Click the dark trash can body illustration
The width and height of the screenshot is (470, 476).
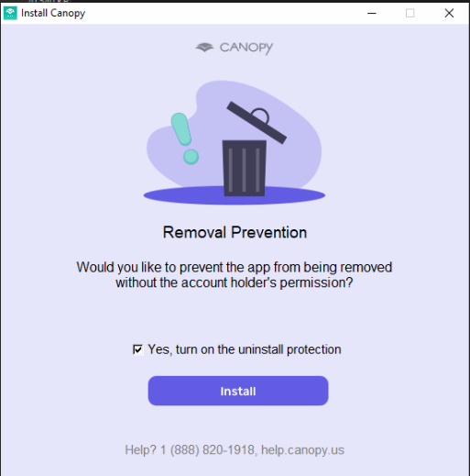point(244,168)
